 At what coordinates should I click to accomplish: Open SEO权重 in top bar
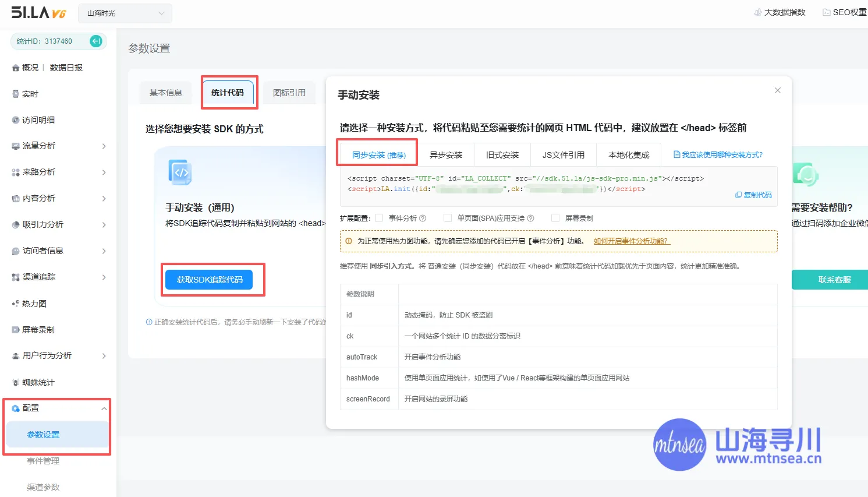tap(845, 12)
